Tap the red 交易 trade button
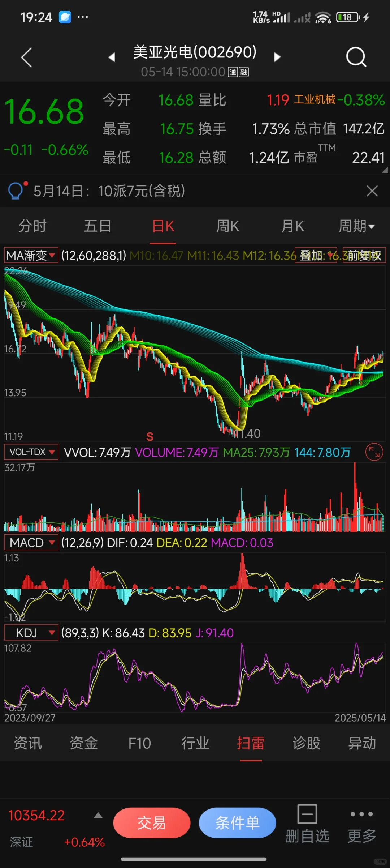Viewport: 390px width, 868px height. 152,823
